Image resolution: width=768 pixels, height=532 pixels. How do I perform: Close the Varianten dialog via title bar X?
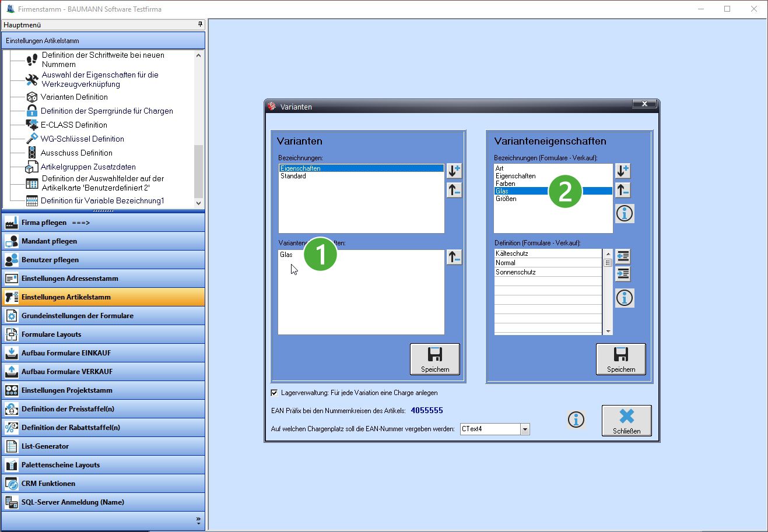coord(644,104)
